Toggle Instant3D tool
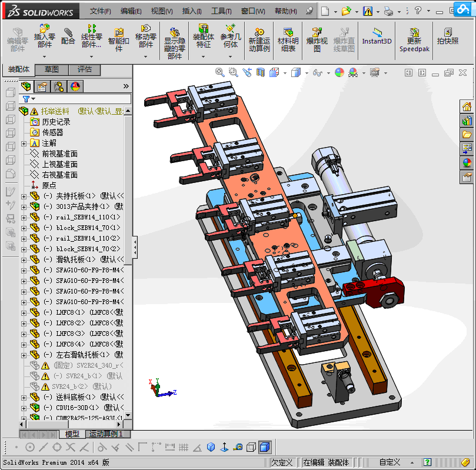 (377, 36)
